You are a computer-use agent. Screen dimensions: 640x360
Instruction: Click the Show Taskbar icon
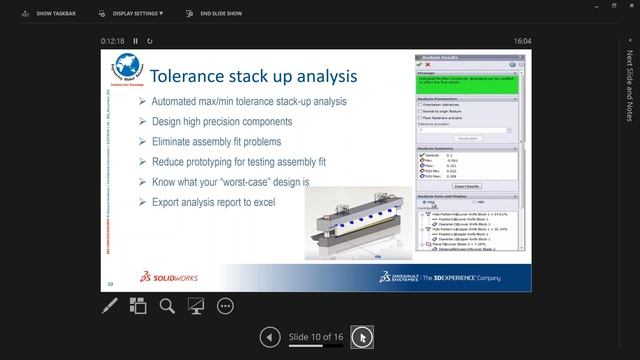25,13
